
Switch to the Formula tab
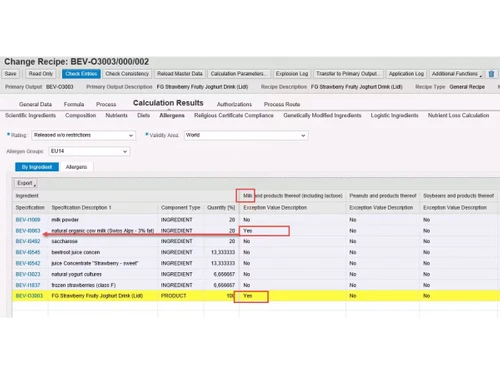click(74, 104)
